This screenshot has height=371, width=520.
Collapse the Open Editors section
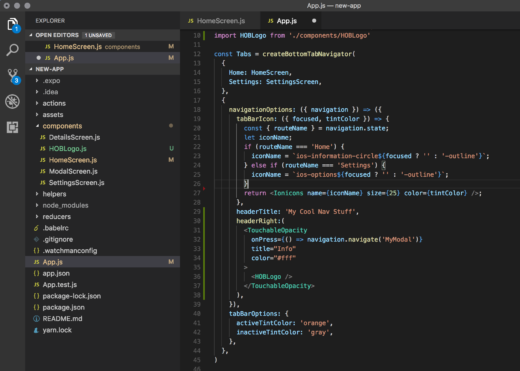31,35
